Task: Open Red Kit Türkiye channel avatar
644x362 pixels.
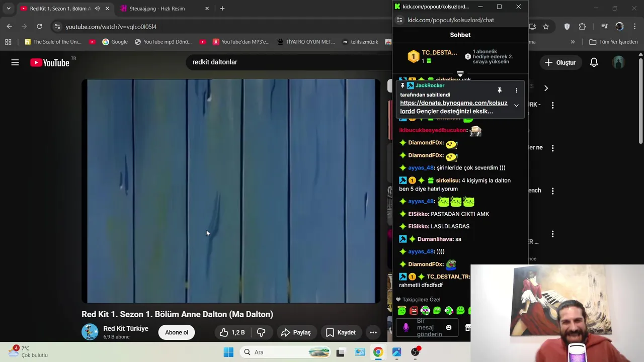Action: pos(90,332)
